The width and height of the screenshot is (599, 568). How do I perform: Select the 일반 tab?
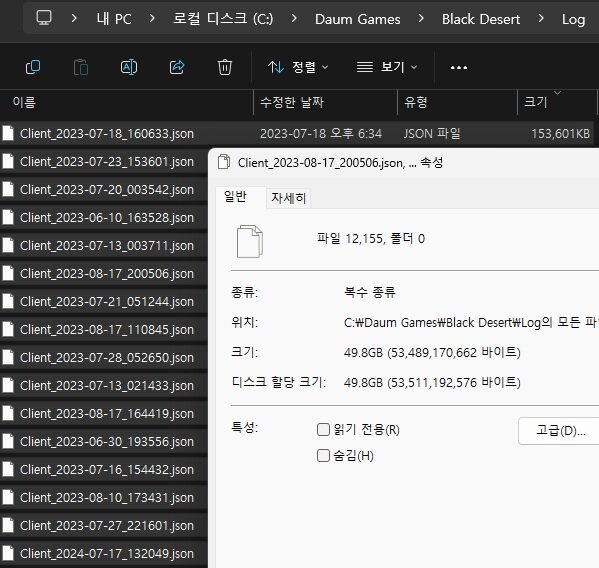click(235, 197)
